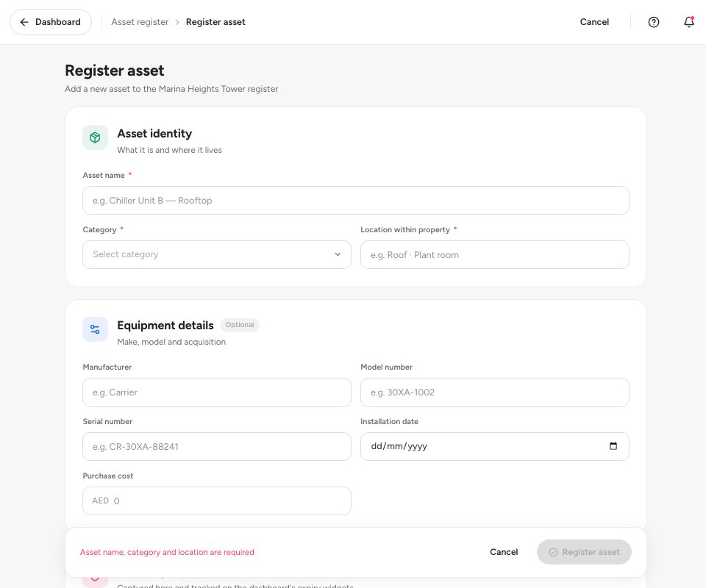
Task: Click the Asset identity cube icon
Action: coord(95,137)
